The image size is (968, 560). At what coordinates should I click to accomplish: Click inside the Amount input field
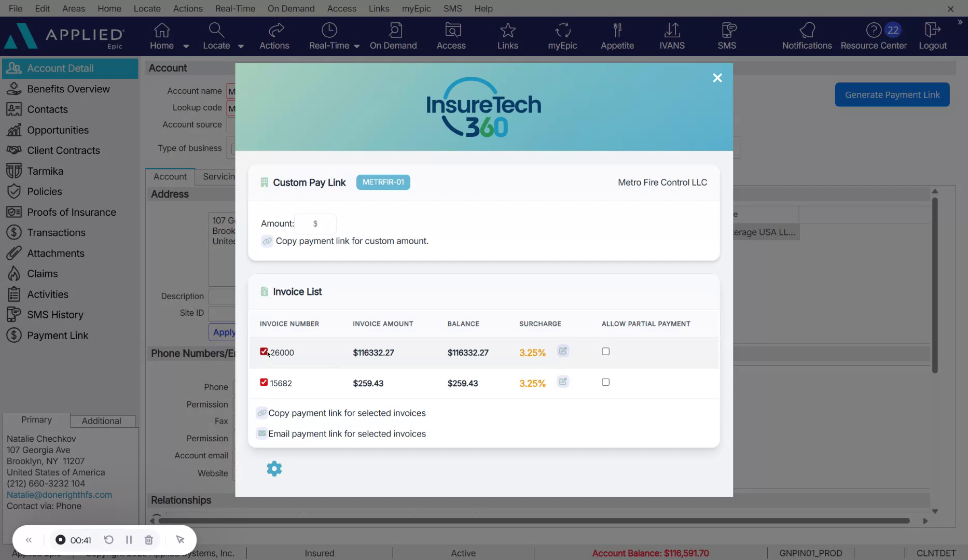pos(315,223)
